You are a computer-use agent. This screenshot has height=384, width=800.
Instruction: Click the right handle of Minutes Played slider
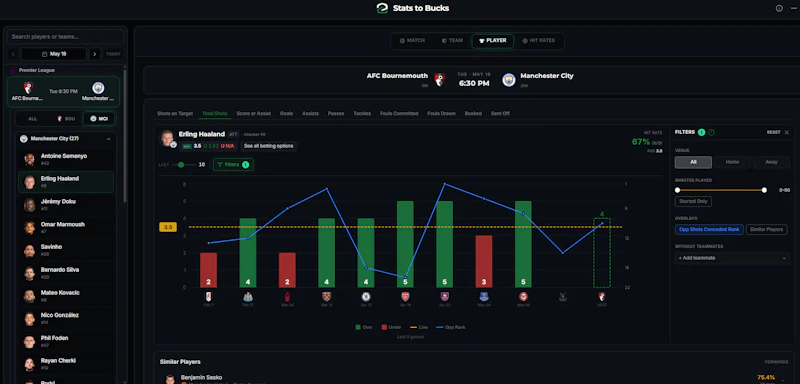tap(764, 190)
